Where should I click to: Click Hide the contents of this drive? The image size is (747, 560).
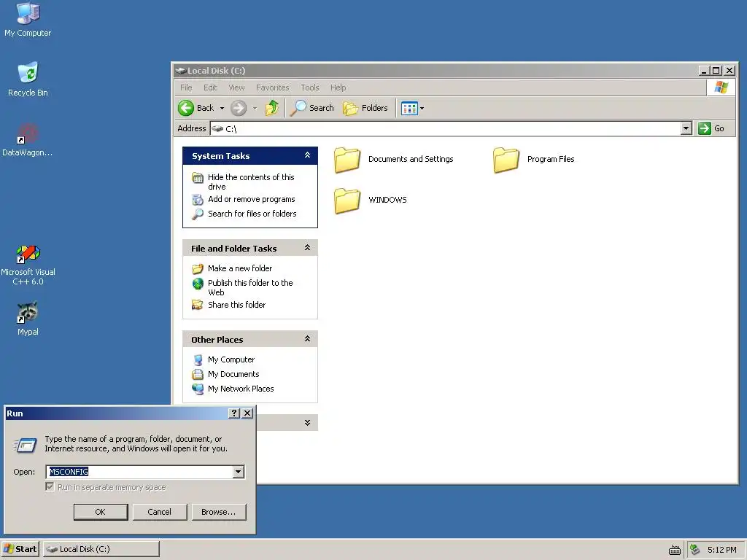point(251,182)
